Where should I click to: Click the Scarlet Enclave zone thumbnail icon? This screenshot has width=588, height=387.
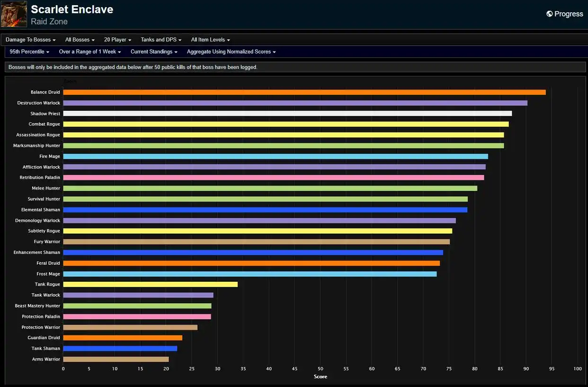point(14,14)
